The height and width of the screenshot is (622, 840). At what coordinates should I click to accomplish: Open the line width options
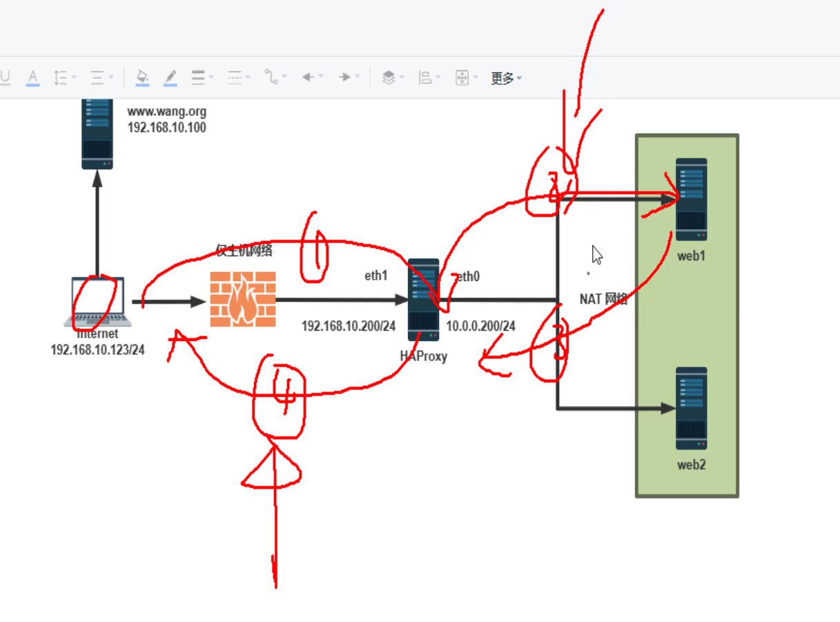[x=202, y=77]
